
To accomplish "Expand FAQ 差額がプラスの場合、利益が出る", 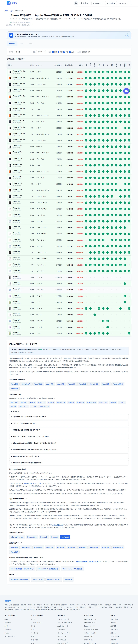I will [x=69, y=437].
